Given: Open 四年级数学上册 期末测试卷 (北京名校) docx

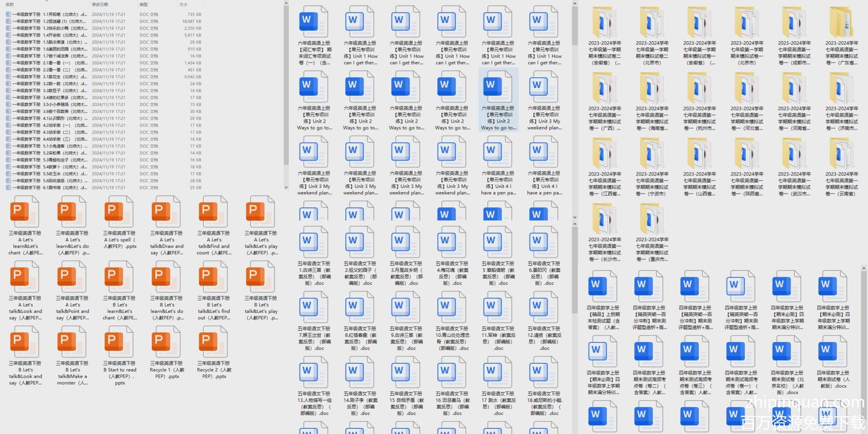Looking at the screenshot, I should click(x=786, y=352).
